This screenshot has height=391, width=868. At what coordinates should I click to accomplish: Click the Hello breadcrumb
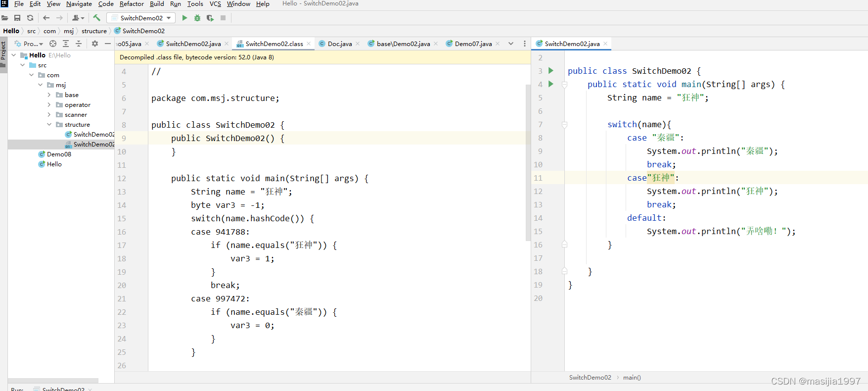tap(11, 31)
